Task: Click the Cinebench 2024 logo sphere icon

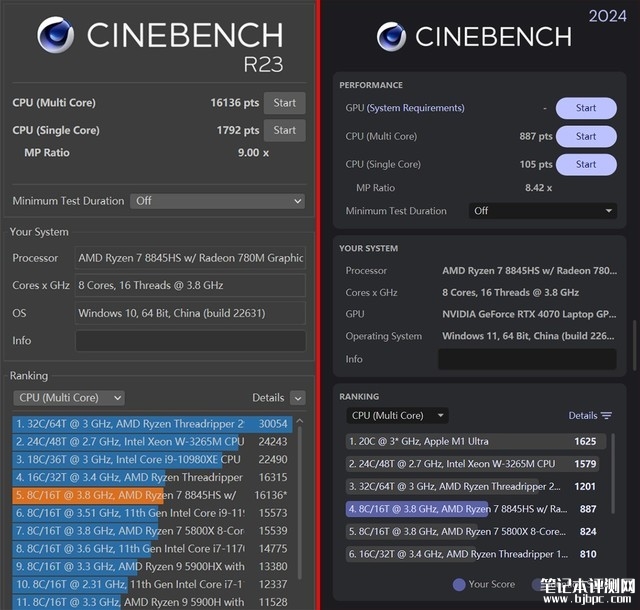Action: (391, 36)
